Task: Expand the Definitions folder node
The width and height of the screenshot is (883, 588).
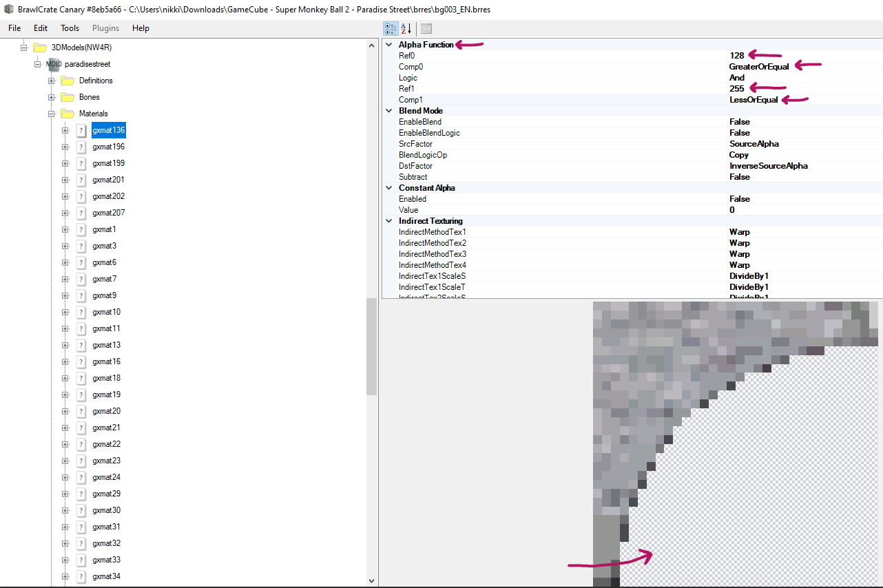Action: (x=52, y=81)
